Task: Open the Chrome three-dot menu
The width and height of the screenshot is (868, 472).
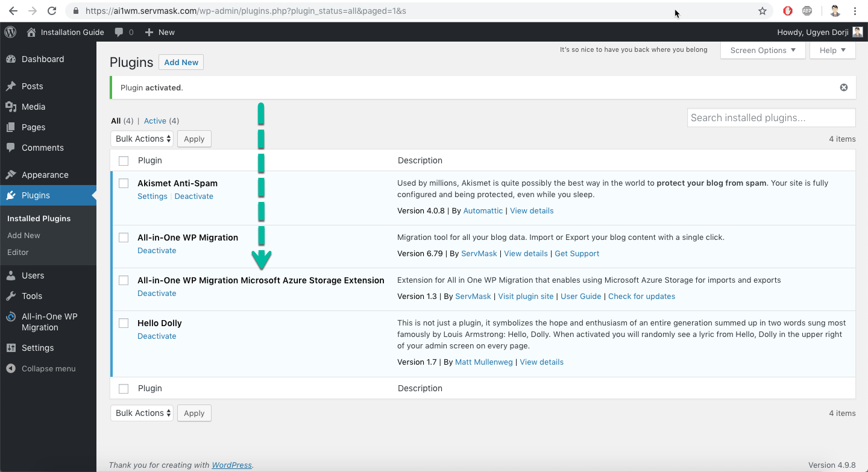Action: click(855, 11)
